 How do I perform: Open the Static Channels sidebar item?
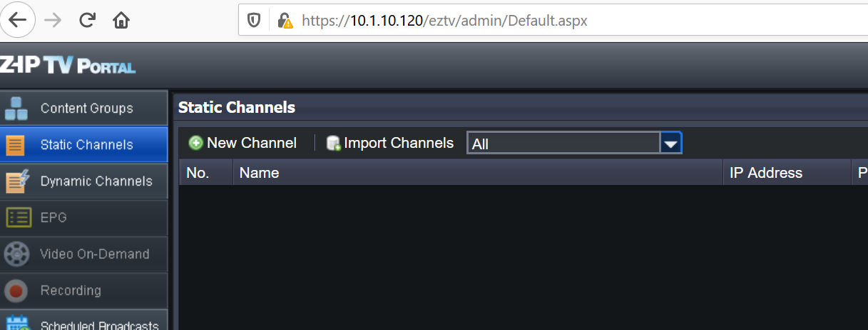click(x=84, y=145)
